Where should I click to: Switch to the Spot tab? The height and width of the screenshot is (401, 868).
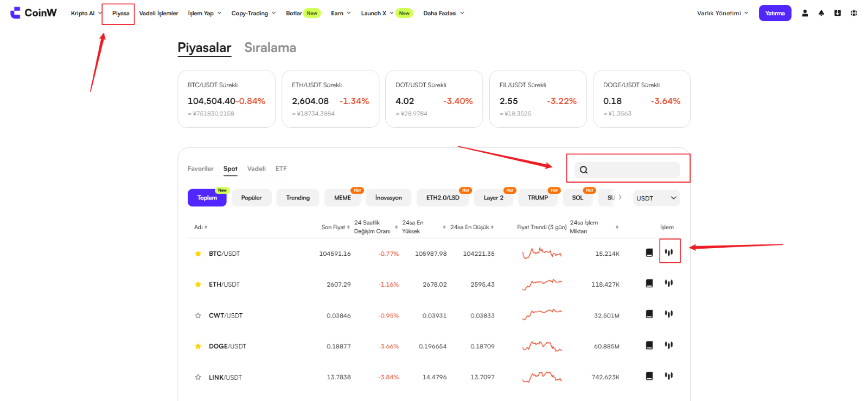pyautogui.click(x=231, y=169)
